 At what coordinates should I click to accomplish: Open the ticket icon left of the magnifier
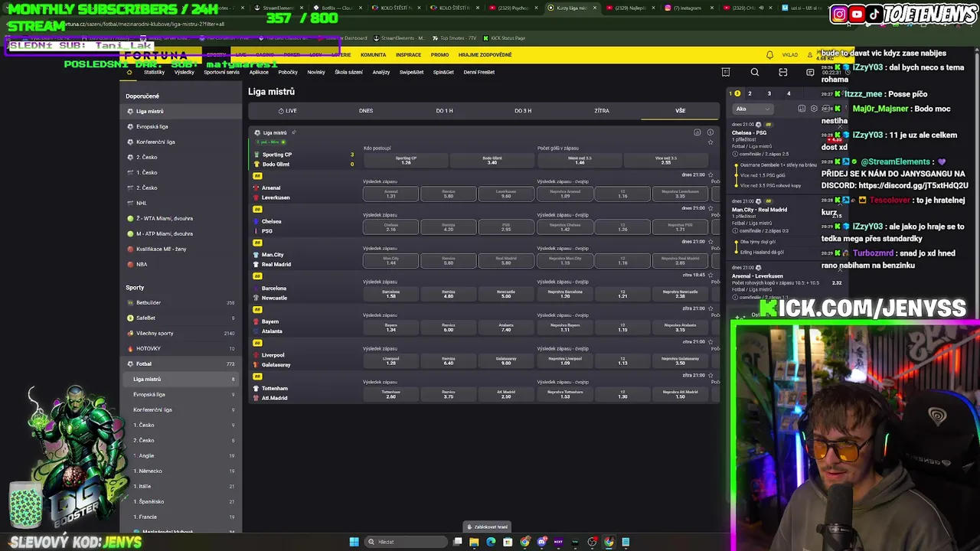pos(726,72)
